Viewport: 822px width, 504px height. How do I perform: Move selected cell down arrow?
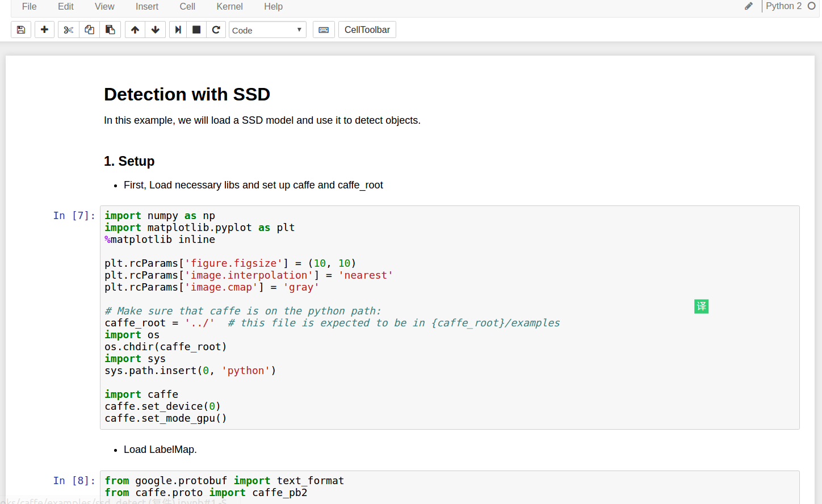click(x=156, y=30)
